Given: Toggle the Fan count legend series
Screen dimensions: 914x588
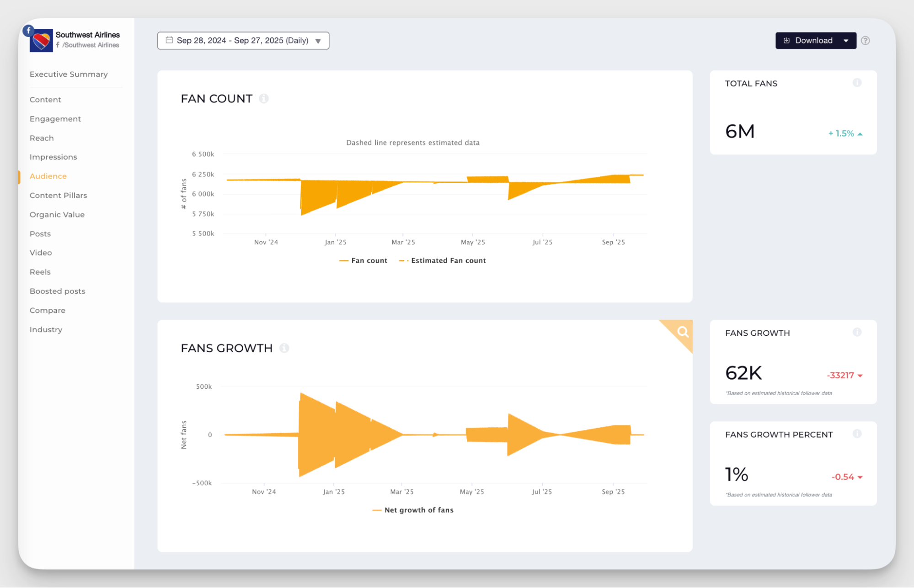Looking at the screenshot, I should point(369,260).
